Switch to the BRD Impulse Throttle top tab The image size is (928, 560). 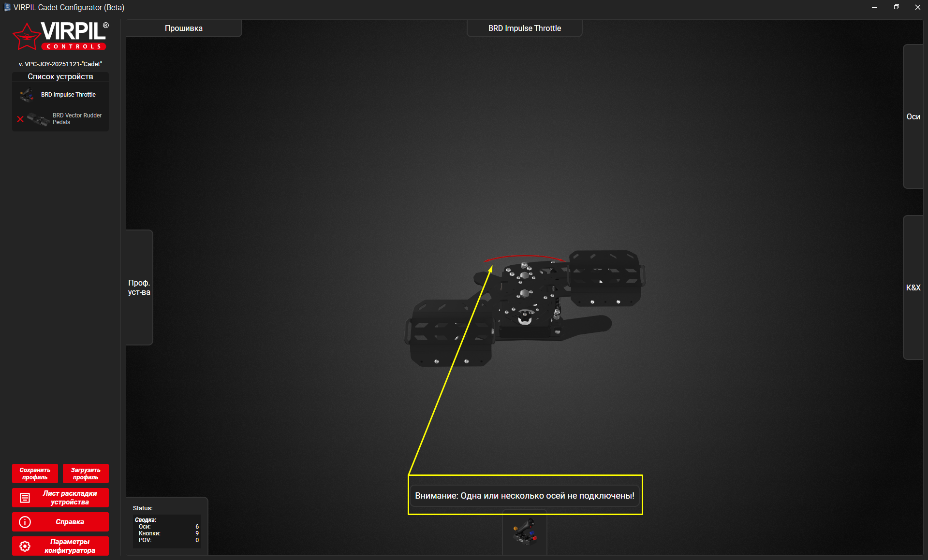click(524, 28)
